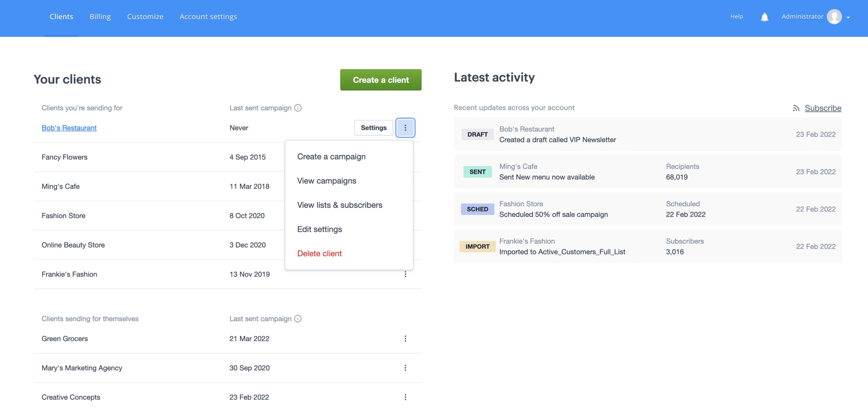Click info icon beside top Last sent campaign
Screen dimensions: 868x408
coord(298,108)
